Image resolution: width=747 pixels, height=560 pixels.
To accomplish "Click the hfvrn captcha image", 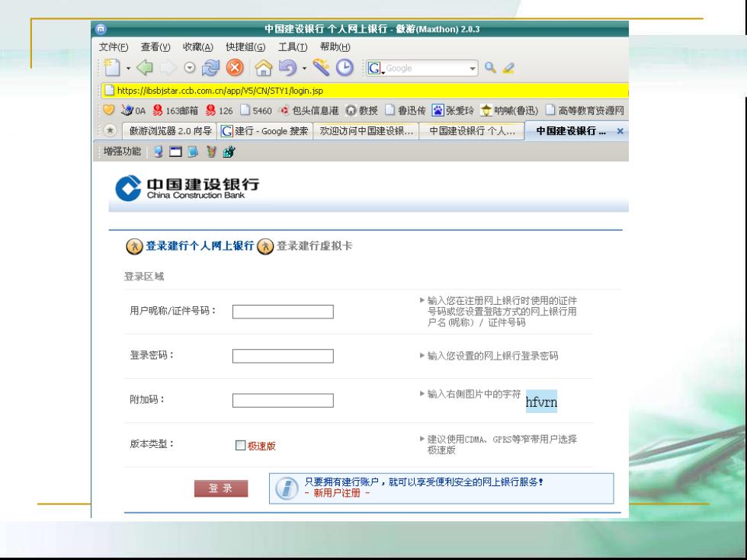I will tap(541, 402).
